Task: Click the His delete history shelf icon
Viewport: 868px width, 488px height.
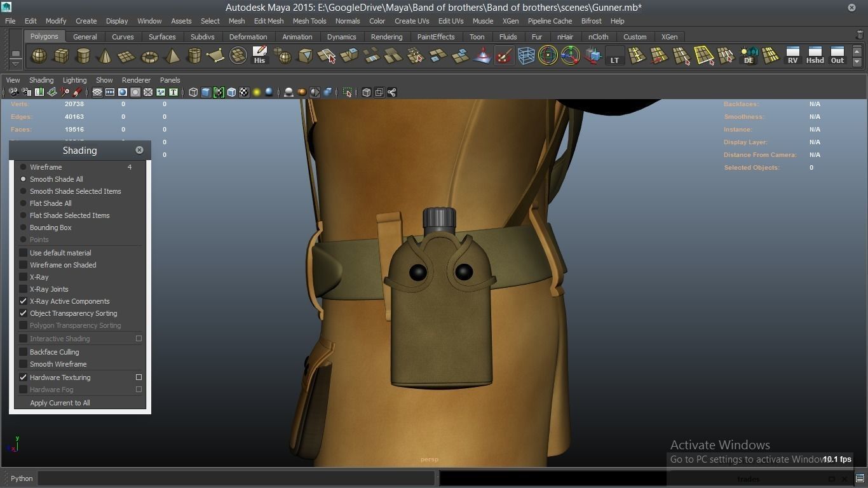Action: pyautogui.click(x=259, y=56)
